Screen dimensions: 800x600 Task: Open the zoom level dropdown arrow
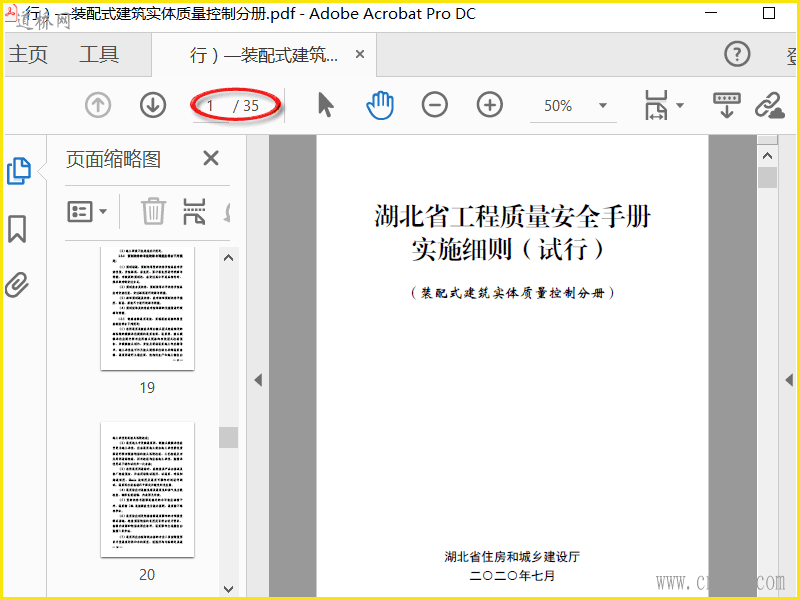[603, 106]
